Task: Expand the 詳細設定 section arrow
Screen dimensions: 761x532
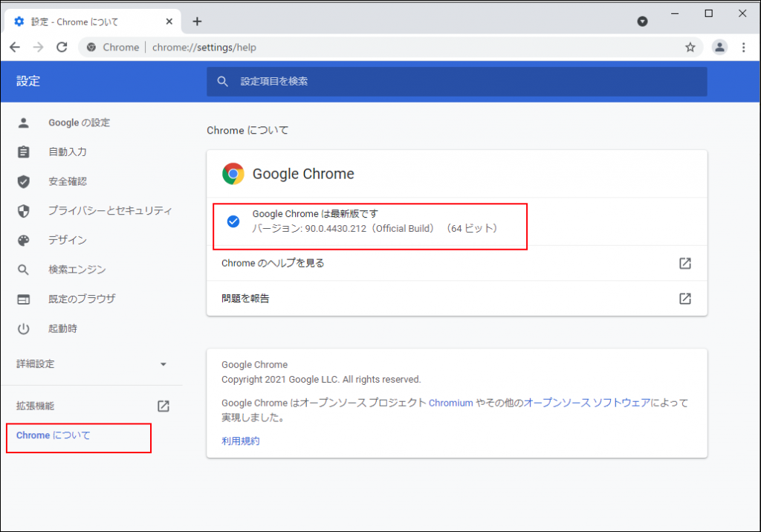Action: pos(163,364)
